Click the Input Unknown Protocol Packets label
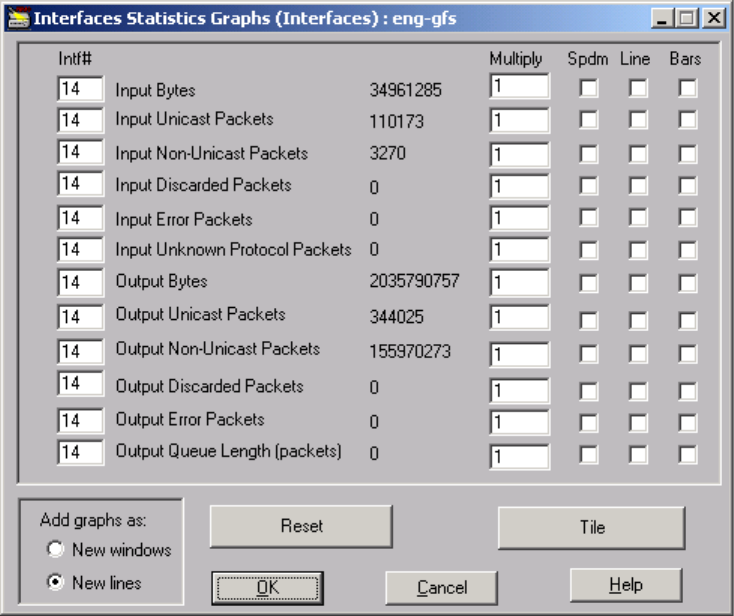 click(233, 249)
